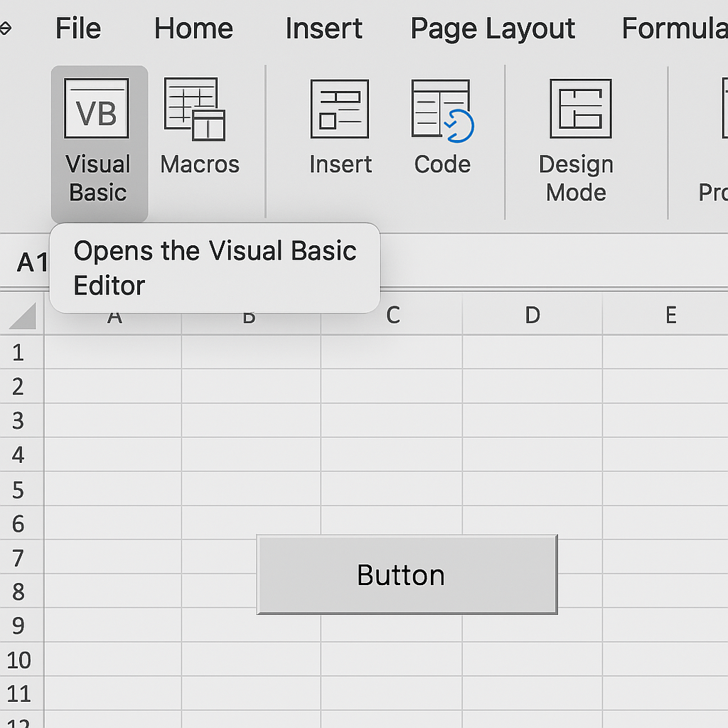Click the formula bar input area
Viewport: 728px width, 728px height.
click(555, 262)
